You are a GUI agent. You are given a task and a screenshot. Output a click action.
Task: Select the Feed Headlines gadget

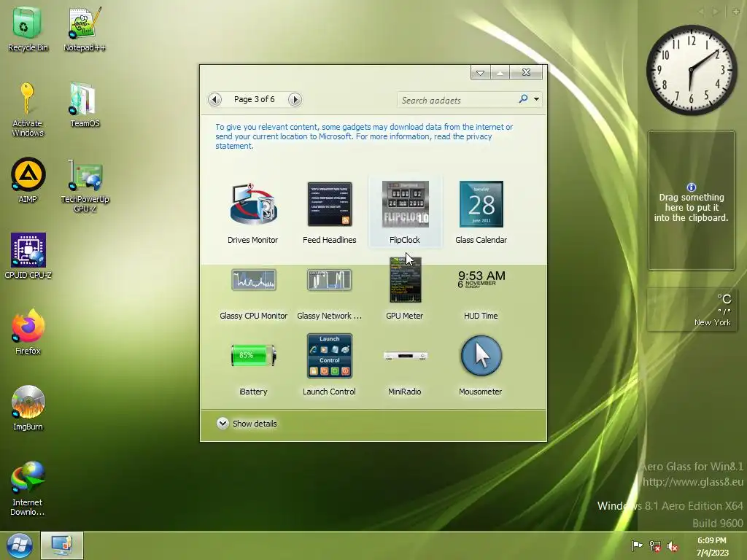pos(329,213)
